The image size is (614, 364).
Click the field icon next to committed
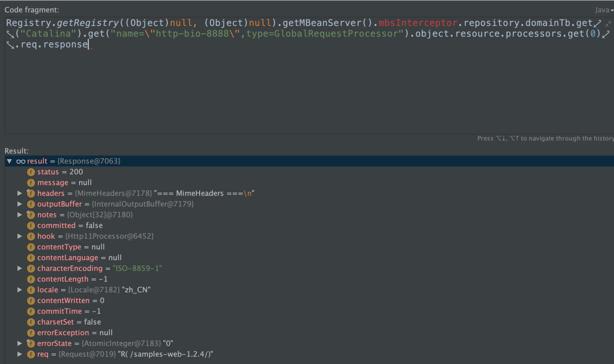point(31,225)
